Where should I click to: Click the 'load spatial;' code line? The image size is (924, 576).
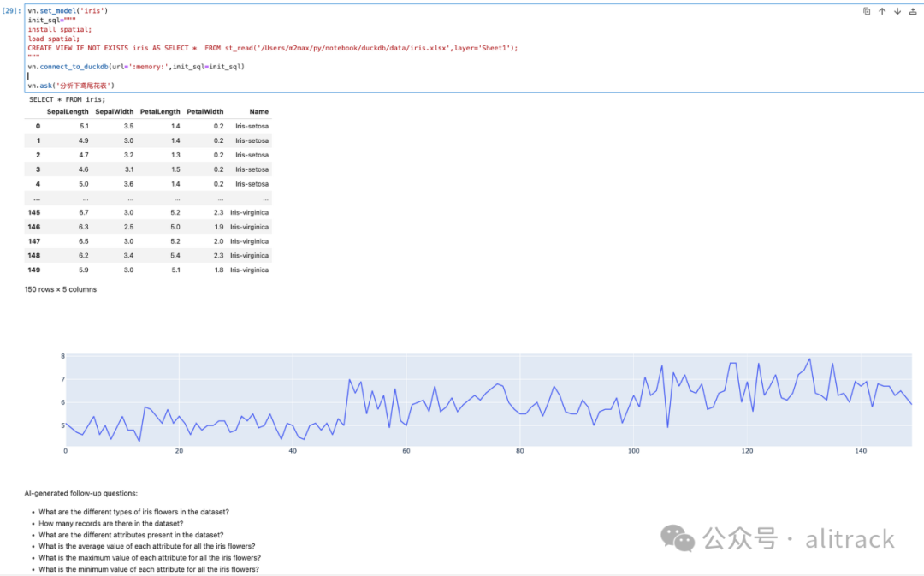(x=54, y=39)
